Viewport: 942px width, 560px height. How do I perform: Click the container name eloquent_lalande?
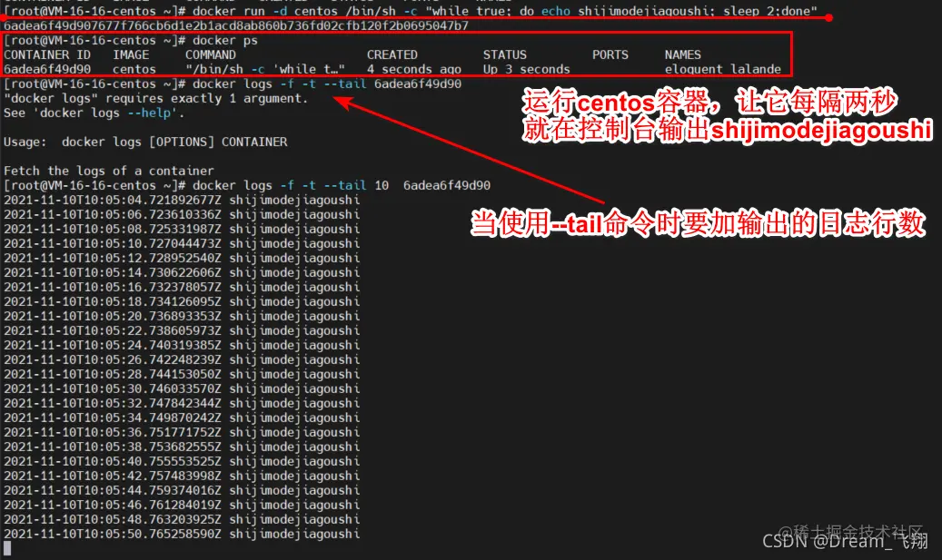(723, 69)
